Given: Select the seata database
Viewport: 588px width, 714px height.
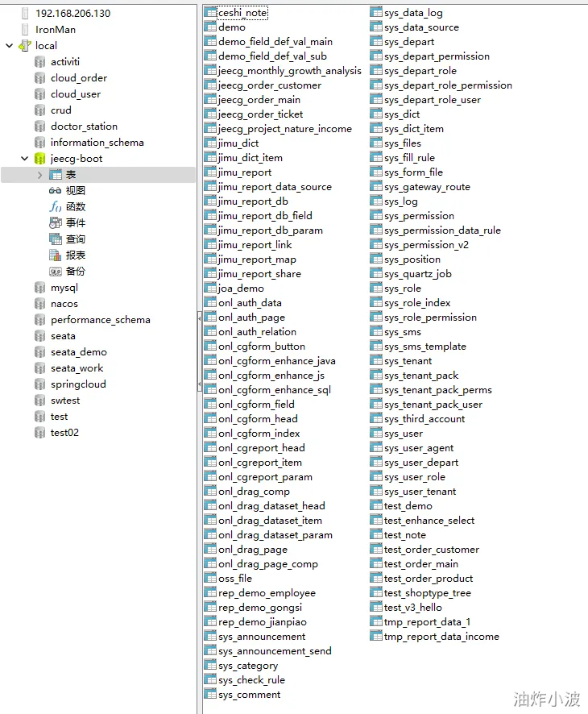Looking at the screenshot, I should pos(63,336).
